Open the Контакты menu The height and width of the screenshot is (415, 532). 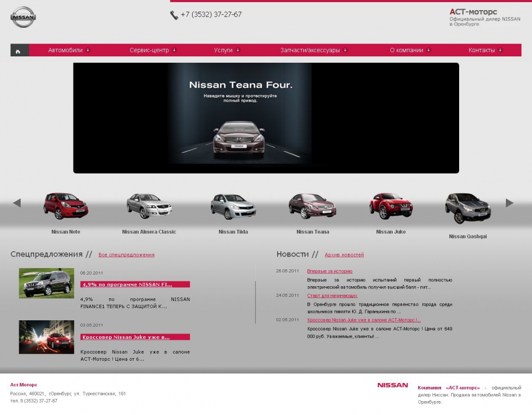[x=482, y=50]
